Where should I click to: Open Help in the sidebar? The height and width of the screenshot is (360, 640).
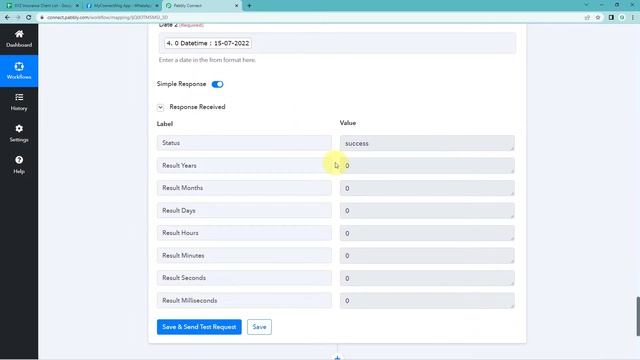tap(19, 165)
